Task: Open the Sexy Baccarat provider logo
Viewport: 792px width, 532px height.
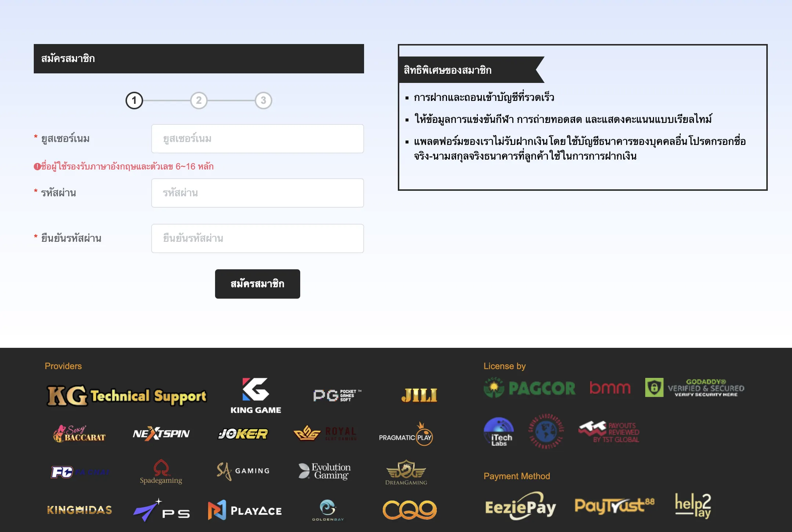Action: click(79, 434)
